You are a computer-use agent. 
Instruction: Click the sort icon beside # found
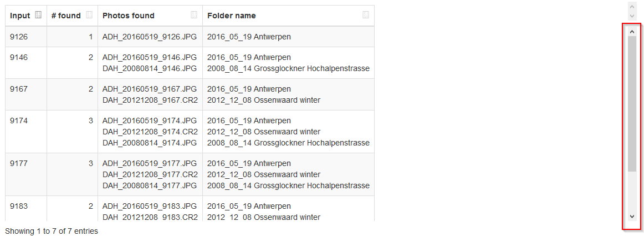pyautogui.click(x=89, y=16)
